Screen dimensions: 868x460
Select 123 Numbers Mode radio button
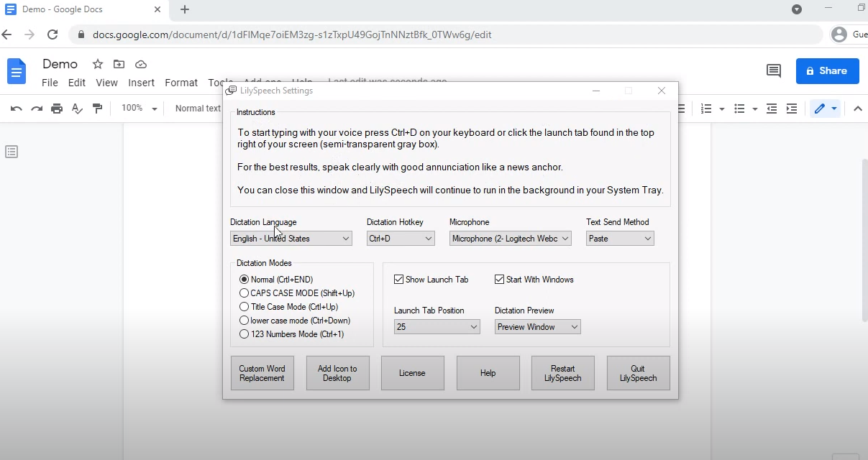[x=245, y=334]
